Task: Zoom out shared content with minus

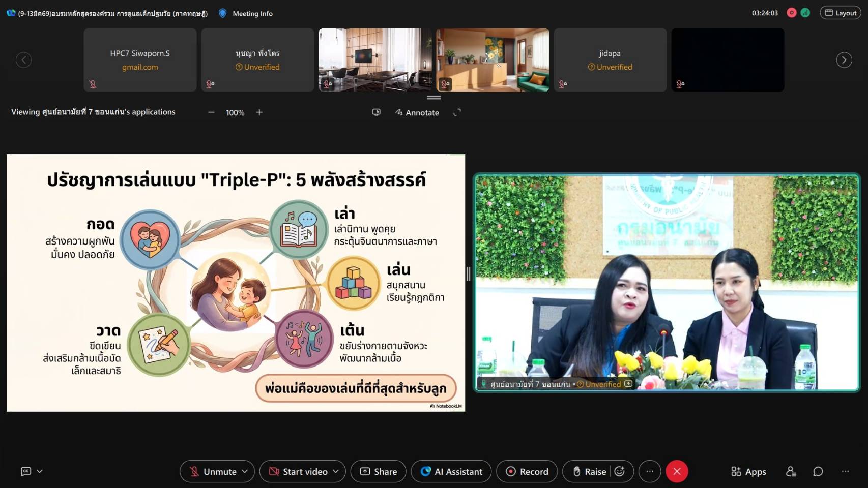Action: 211,112
